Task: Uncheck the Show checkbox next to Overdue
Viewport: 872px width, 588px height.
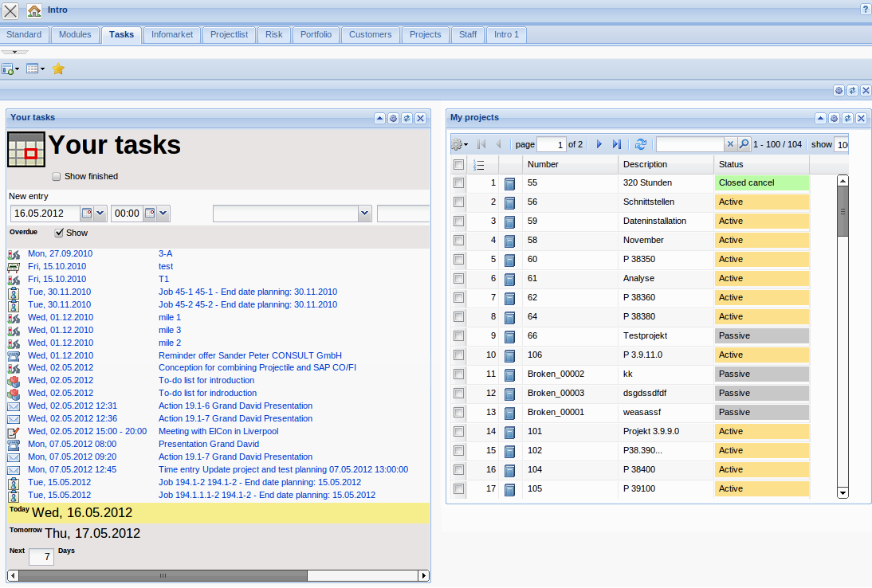Action: click(x=59, y=231)
